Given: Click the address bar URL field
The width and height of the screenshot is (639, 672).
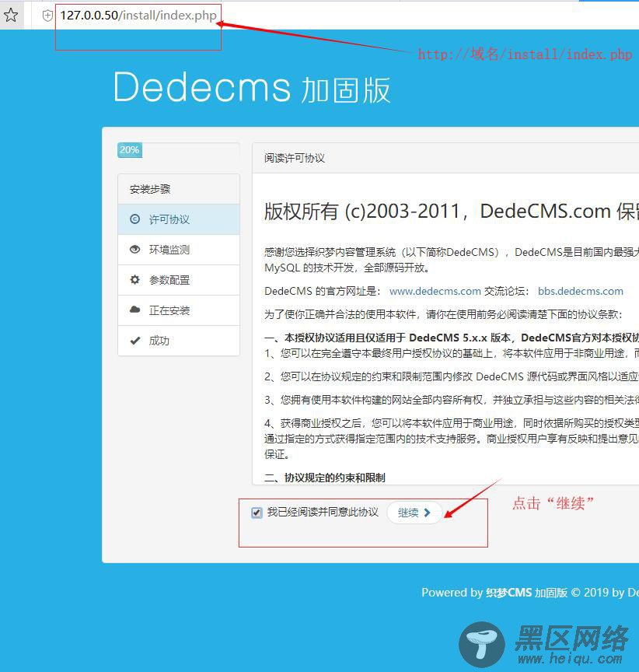Looking at the screenshot, I should 138,16.
